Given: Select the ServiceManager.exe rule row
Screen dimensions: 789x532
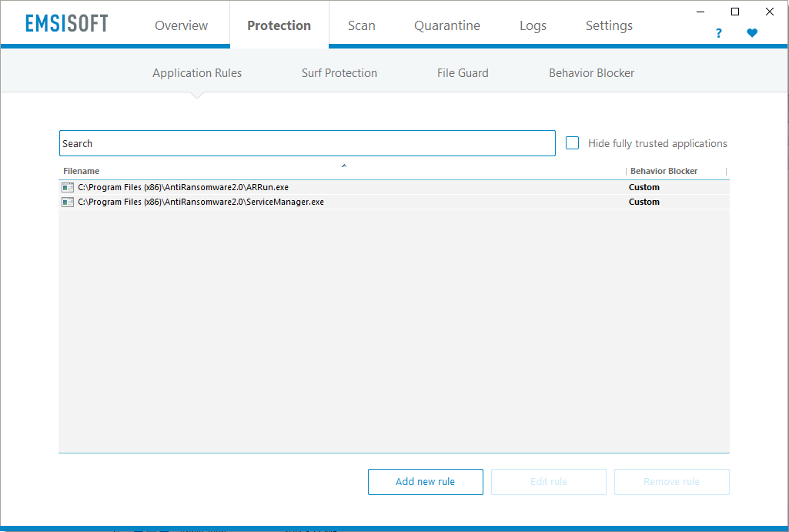Looking at the screenshot, I should [394, 202].
